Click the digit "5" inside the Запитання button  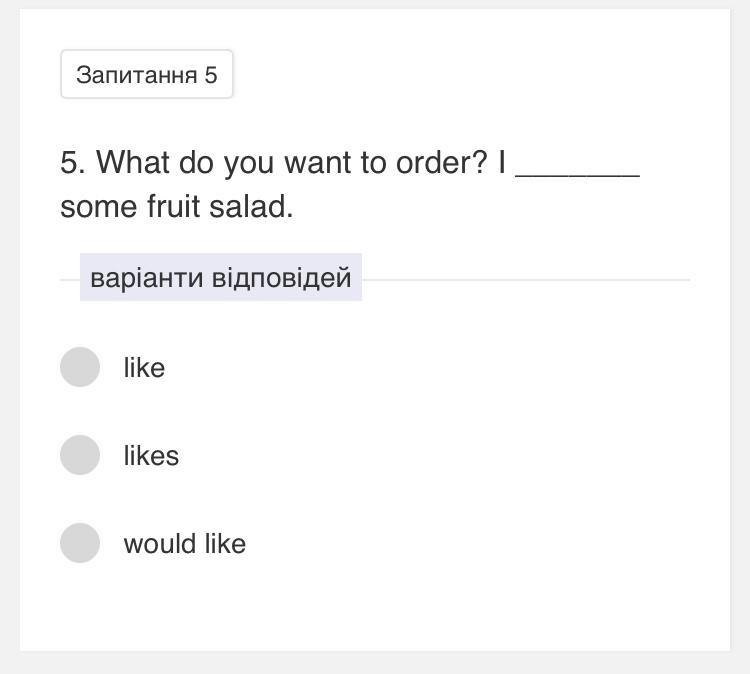tap(211, 75)
